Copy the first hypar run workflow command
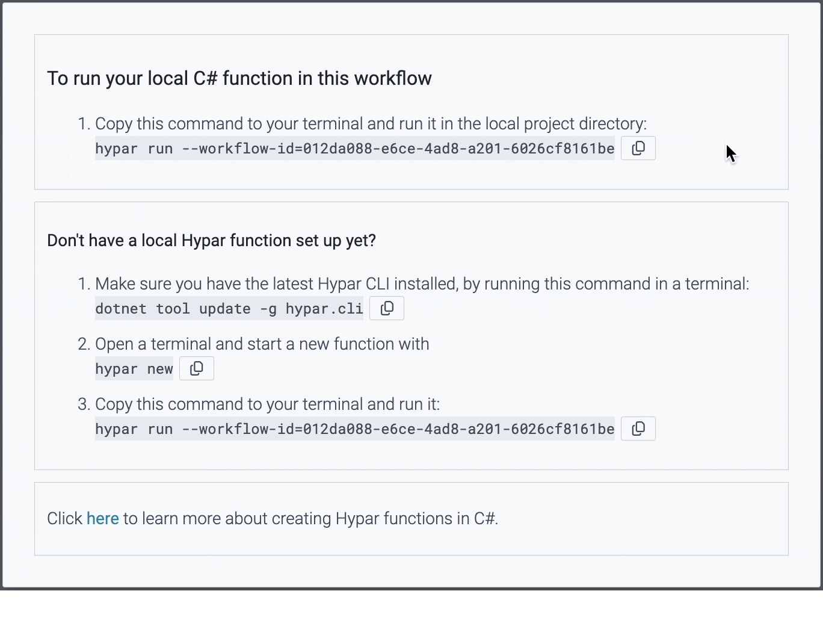823x644 pixels. [638, 148]
